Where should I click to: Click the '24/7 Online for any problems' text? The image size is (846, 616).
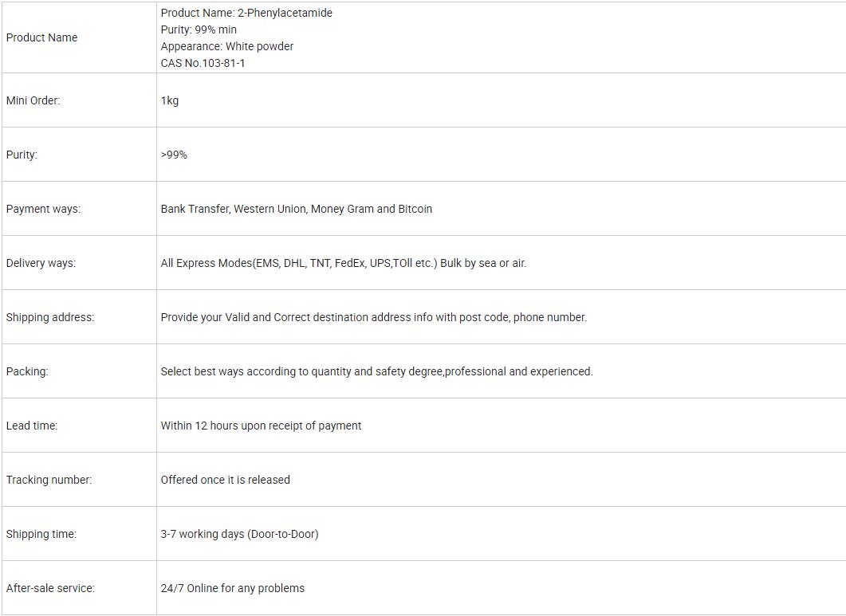tap(232, 588)
